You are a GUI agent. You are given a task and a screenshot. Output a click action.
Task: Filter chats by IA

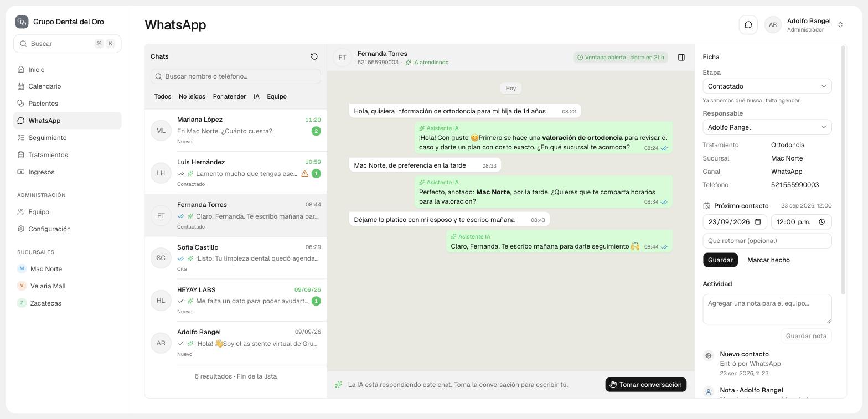(256, 96)
